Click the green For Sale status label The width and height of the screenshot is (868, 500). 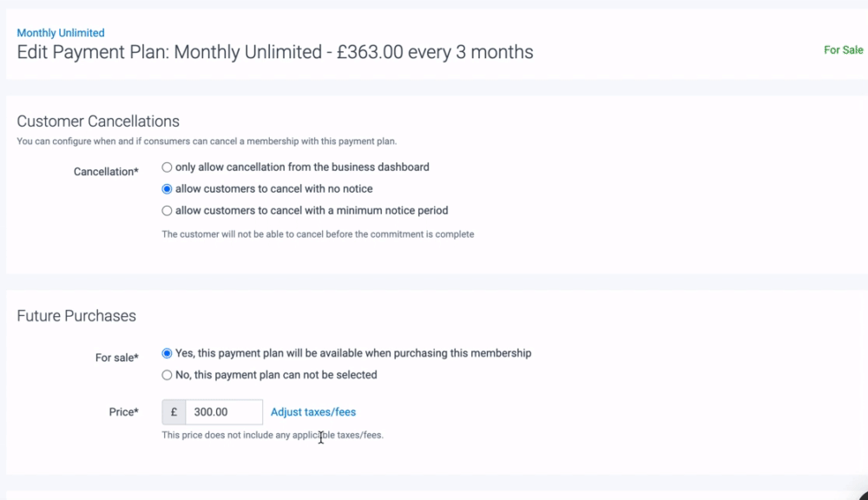point(843,50)
